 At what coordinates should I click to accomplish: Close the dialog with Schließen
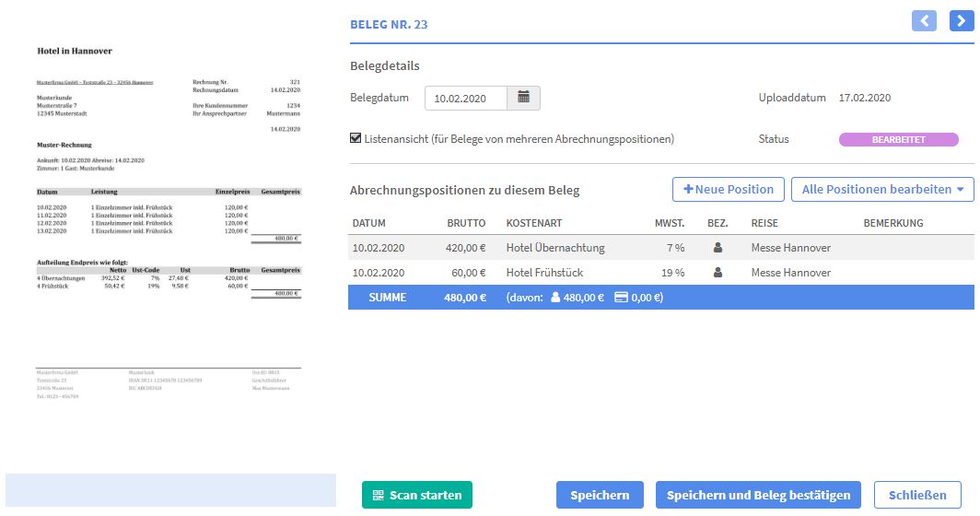[x=916, y=495]
